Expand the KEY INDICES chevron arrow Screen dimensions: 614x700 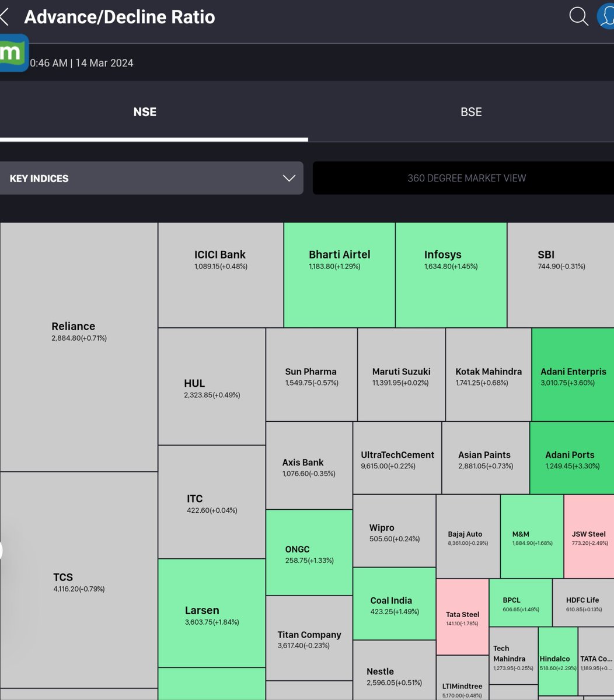(289, 178)
